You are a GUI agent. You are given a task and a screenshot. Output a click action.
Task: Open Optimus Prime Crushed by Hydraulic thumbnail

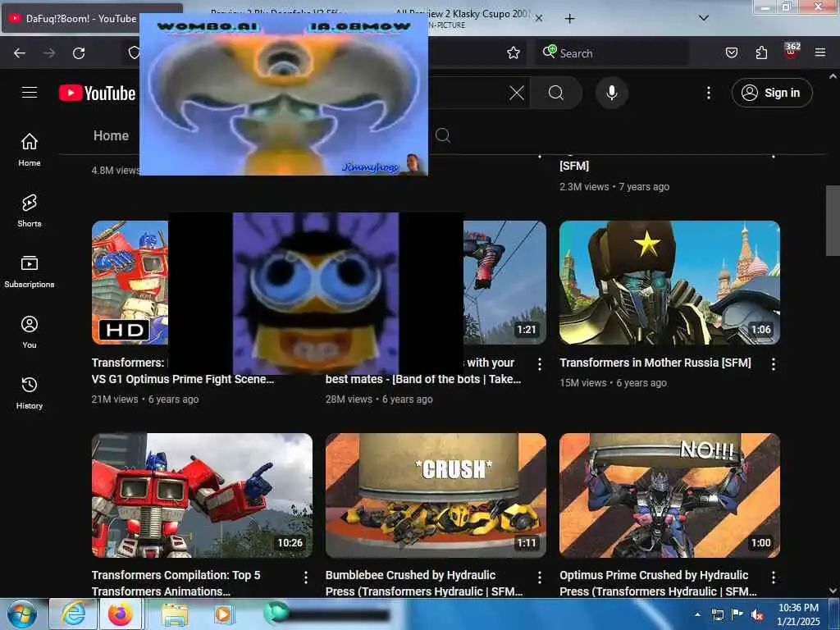pyautogui.click(x=669, y=495)
